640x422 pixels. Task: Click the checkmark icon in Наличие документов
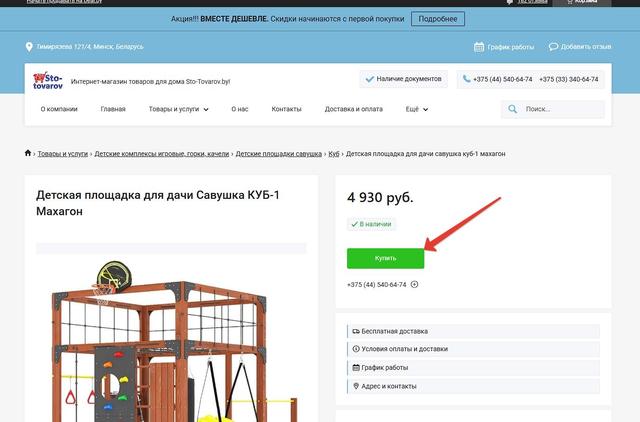[x=369, y=79]
